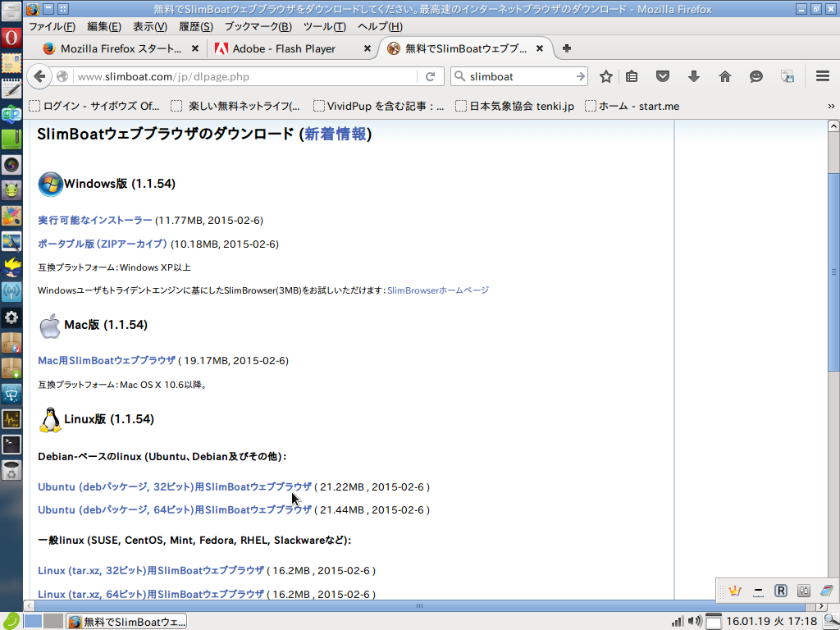The height and width of the screenshot is (630, 840).
Task: Mute audio with the speaker tray icon
Action: click(x=694, y=621)
